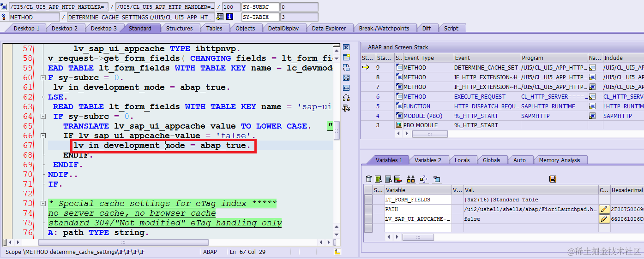Viewport: 644px width, 259px height.
Task: Select the empty fourth row selector in variables
Action: [x=368, y=228]
